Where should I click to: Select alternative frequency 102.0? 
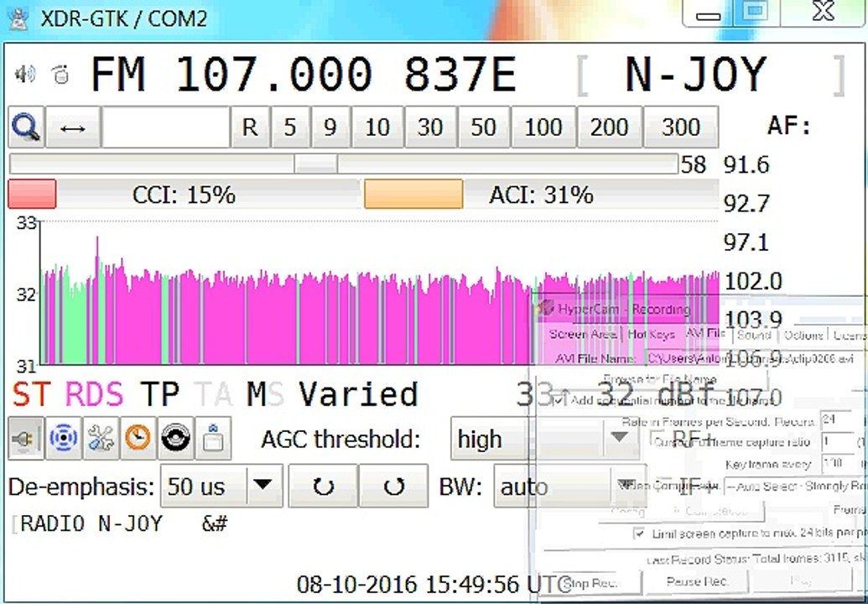tap(753, 281)
